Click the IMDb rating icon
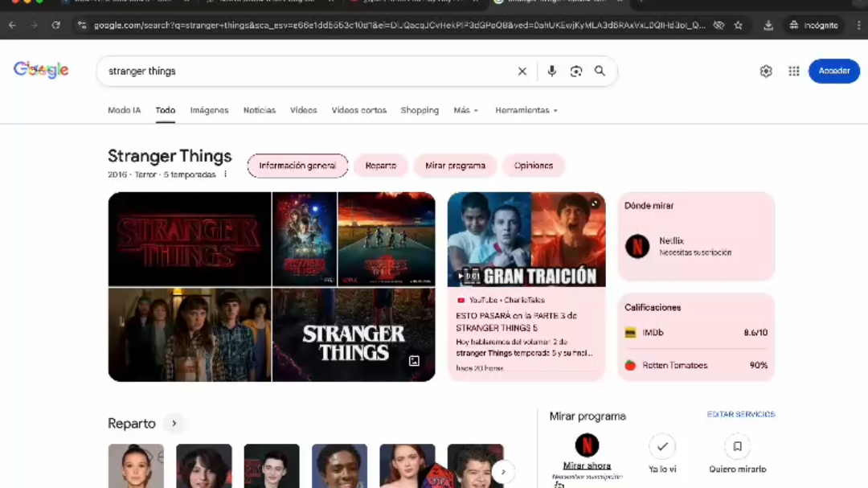Viewport: 868px width, 488px height. click(631, 332)
